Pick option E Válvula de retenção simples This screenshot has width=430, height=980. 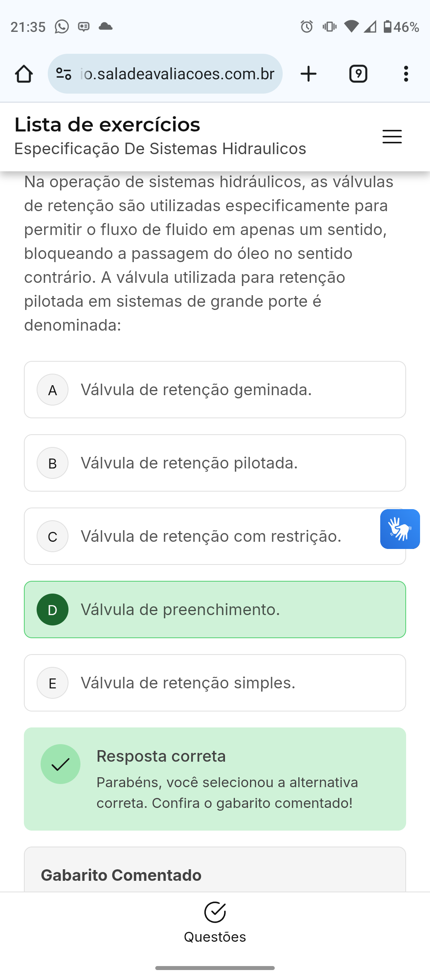click(215, 683)
